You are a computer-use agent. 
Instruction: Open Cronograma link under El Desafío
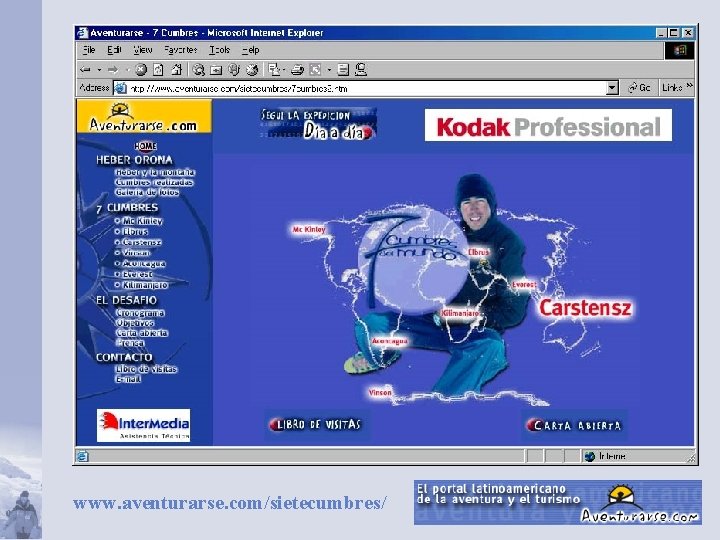140,313
